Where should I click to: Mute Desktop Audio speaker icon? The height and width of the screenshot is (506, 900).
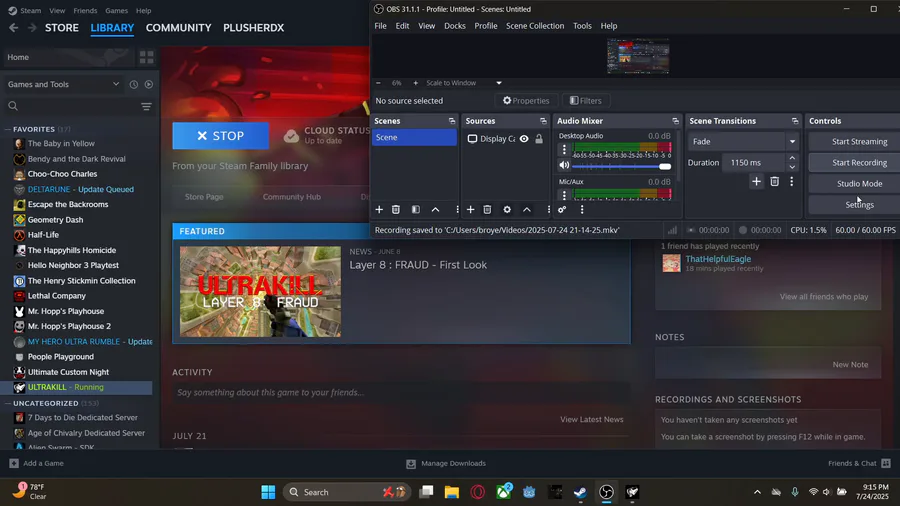tap(564, 166)
